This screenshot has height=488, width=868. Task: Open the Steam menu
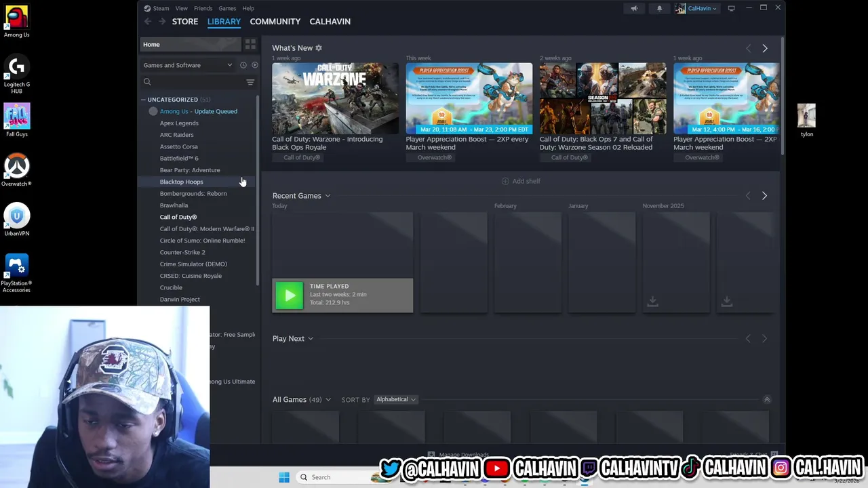pyautogui.click(x=161, y=8)
